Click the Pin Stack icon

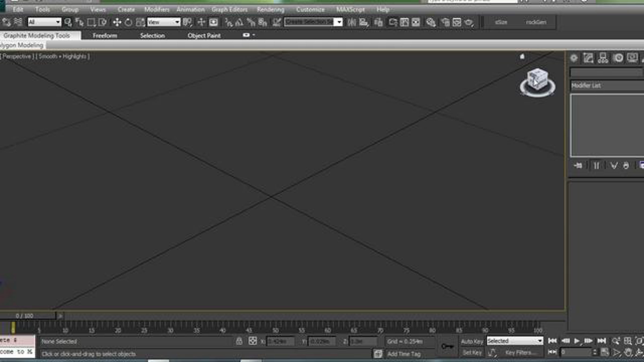pyautogui.click(x=578, y=165)
